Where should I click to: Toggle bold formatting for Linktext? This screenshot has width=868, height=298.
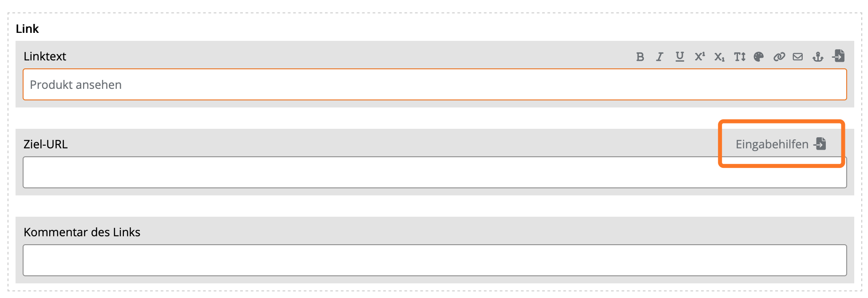tap(640, 57)
